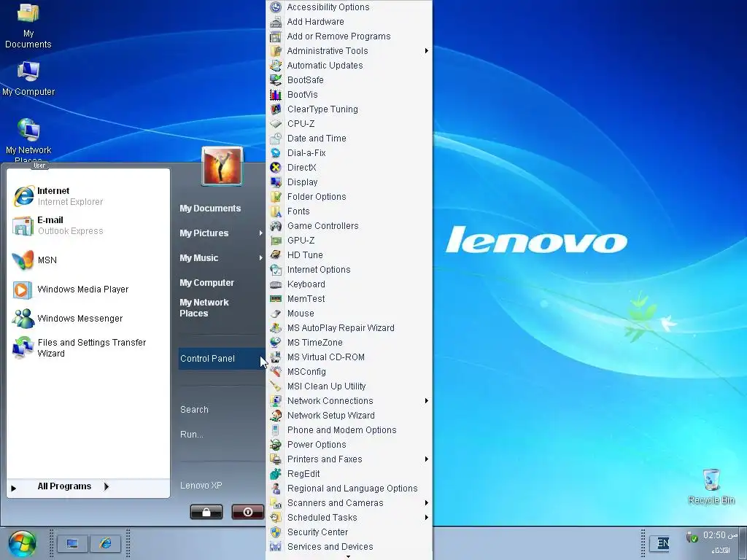Expand the Printers and Faxes submenu arrow
The height and width of the screenshot is (560, 747).
(x=426, y=459)
